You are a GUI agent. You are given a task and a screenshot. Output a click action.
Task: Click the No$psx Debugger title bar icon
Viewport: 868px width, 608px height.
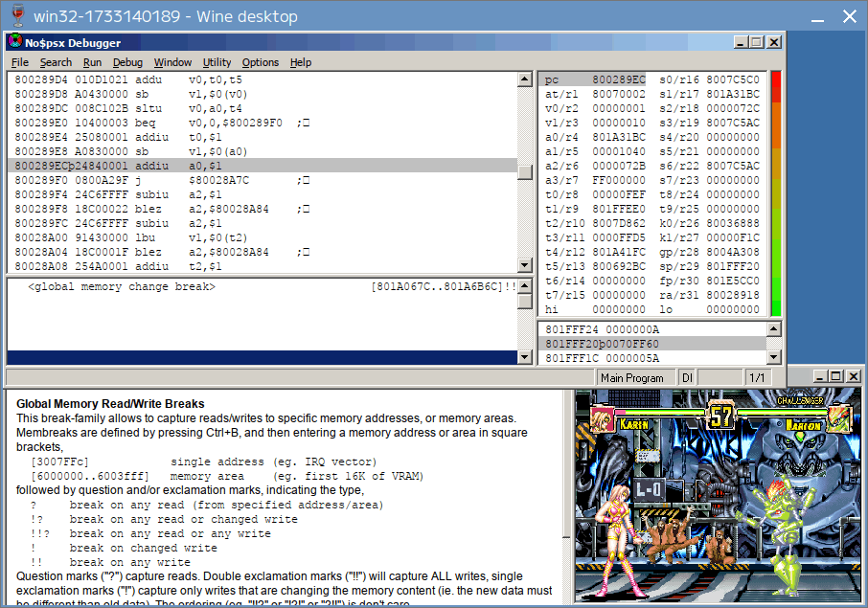[15, 42]
